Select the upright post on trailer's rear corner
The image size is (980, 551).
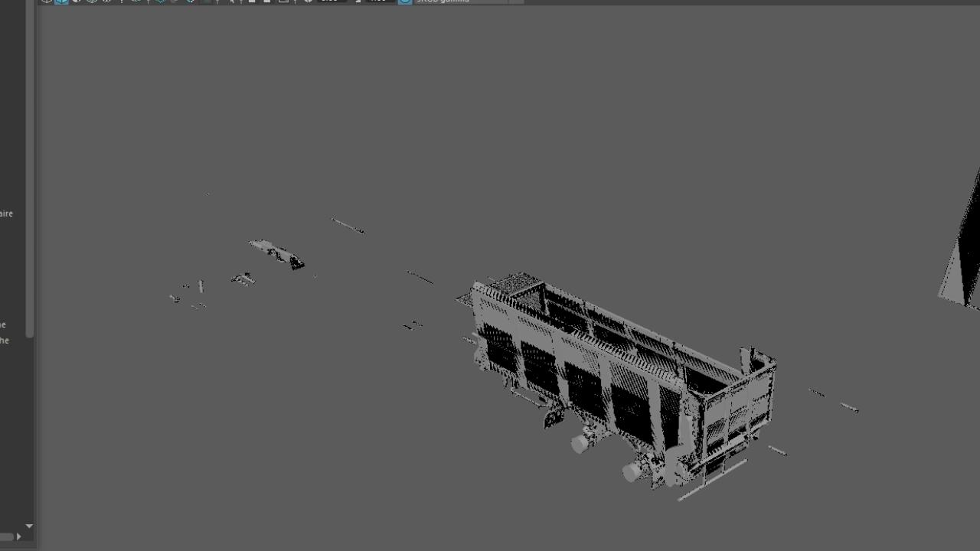[745, 360]
